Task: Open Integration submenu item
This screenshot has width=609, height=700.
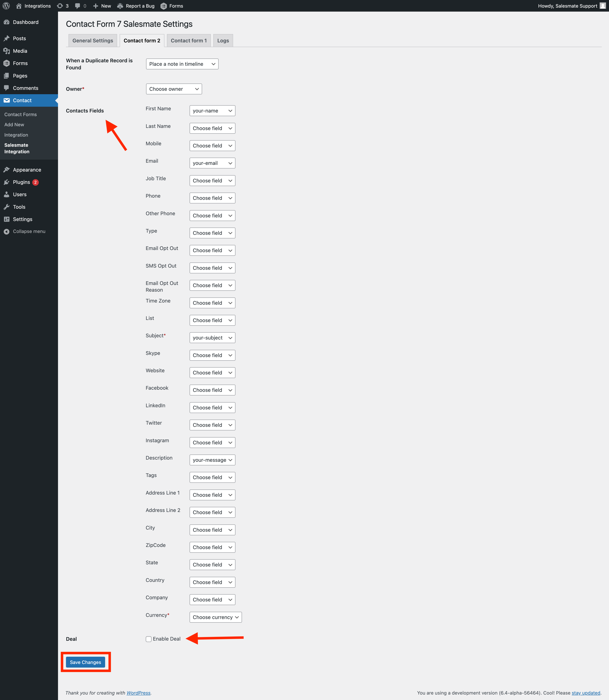Action: [16, 135]
